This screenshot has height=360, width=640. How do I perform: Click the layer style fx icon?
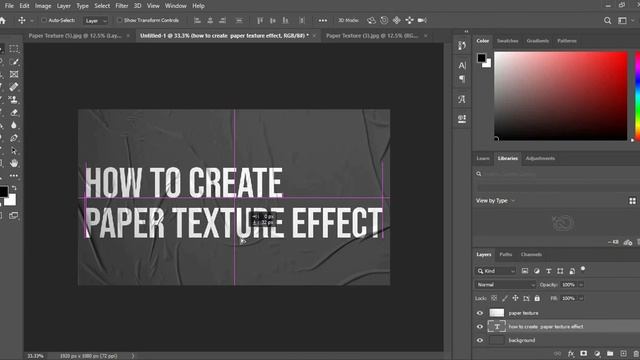pos(571,353)
